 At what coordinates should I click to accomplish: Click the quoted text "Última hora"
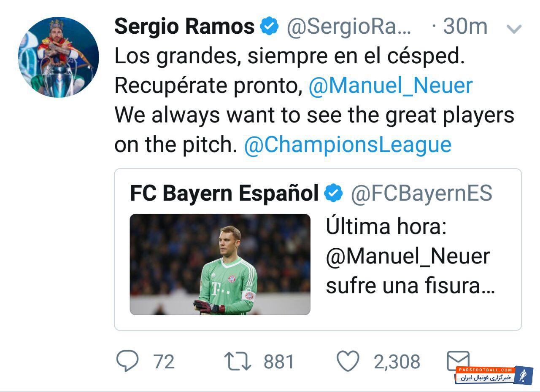coord(386,227)
